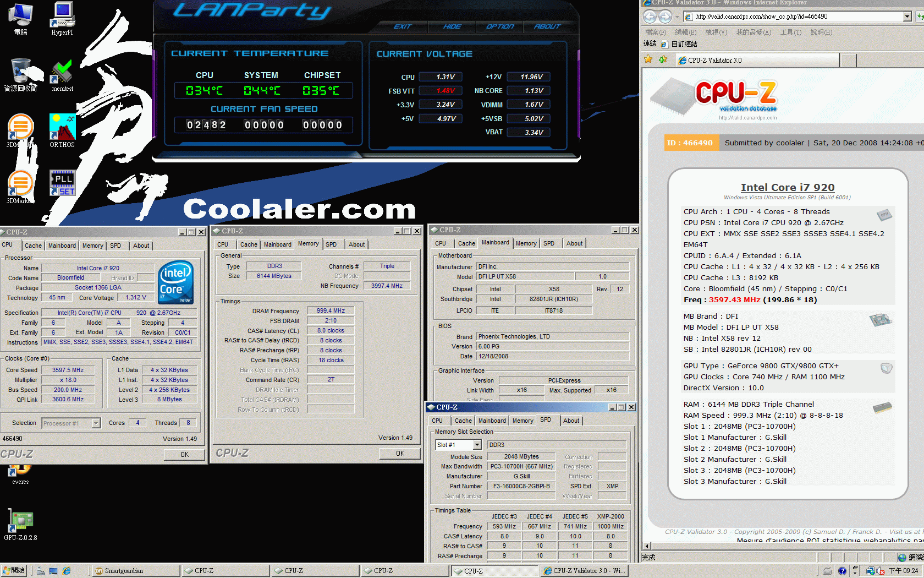The image size is (924, 578).
Task: Open the 編輯(E) Edit menu in IE
Action: point(685,32)
